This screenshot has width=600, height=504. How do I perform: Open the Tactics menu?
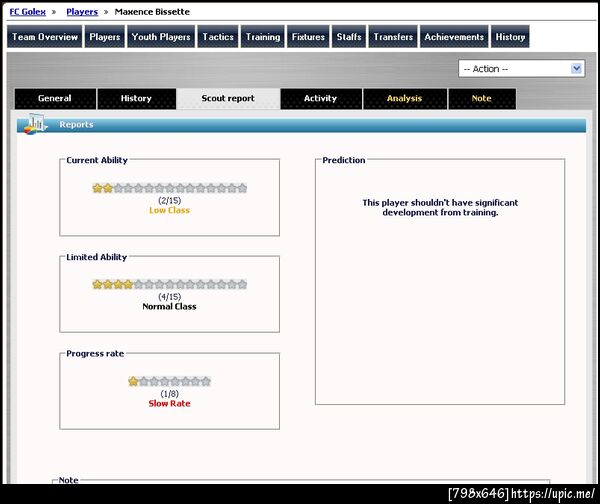tap(218, 37)
